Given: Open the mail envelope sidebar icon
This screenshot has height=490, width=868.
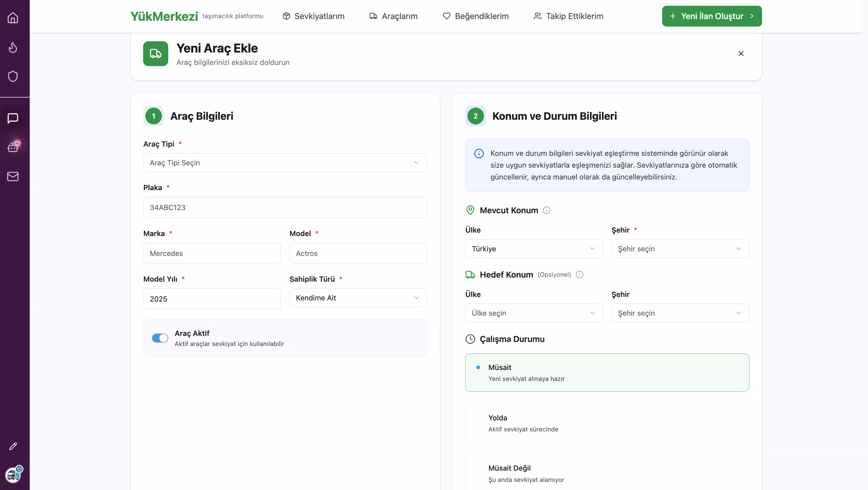Looking at the screenshot, I should pyautogui.click(x=13, y=176).
